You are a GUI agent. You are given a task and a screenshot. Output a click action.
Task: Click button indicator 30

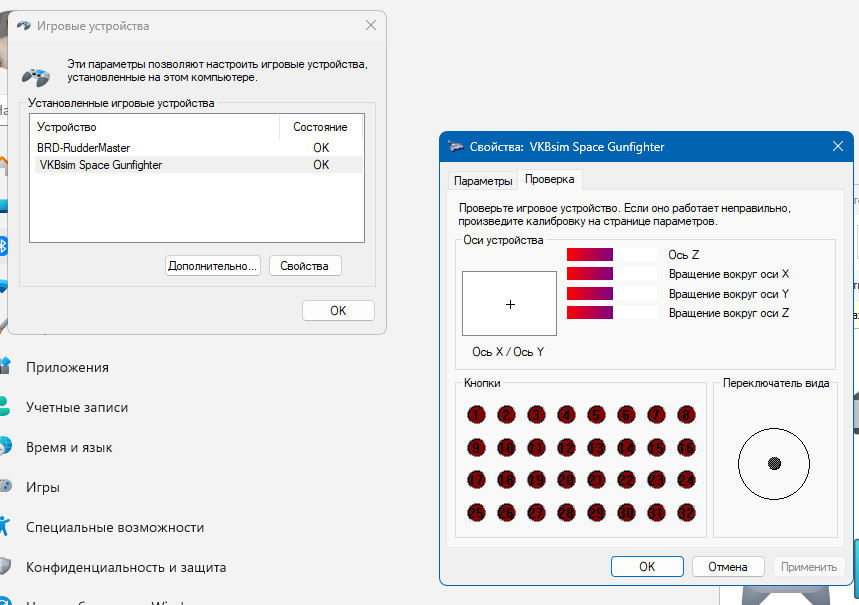tap(626, 513)
